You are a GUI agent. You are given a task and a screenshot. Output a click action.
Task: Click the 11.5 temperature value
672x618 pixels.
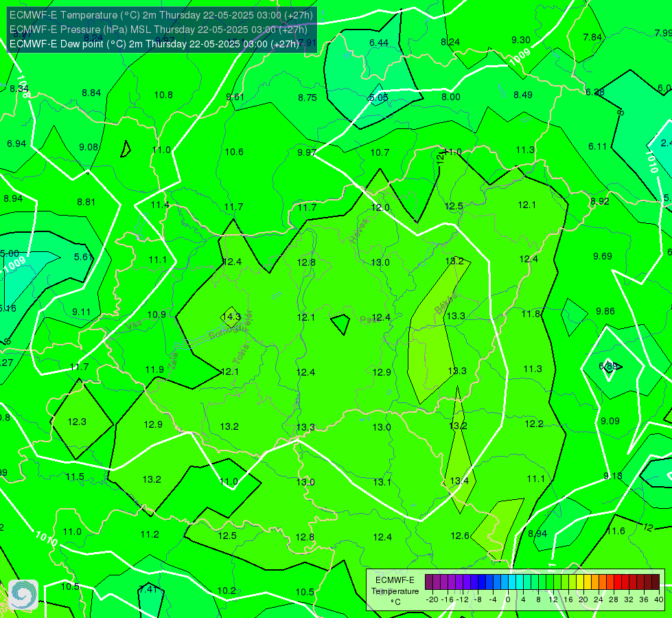75,477
